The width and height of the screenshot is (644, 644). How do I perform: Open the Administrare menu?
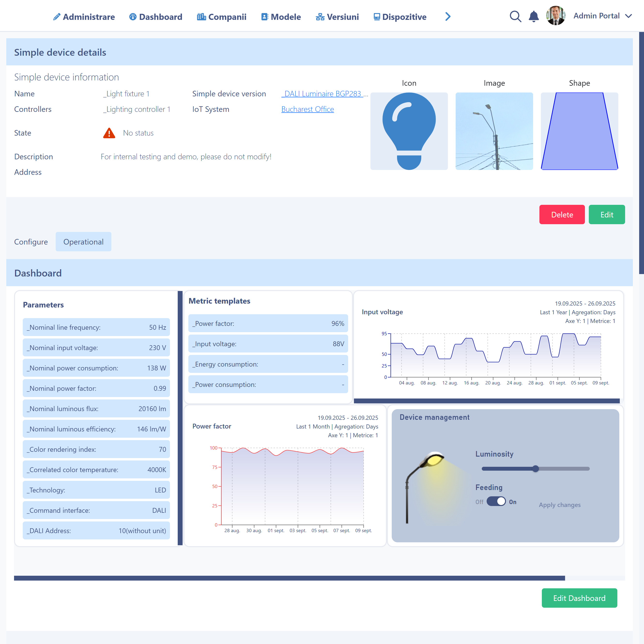[84, 17]
